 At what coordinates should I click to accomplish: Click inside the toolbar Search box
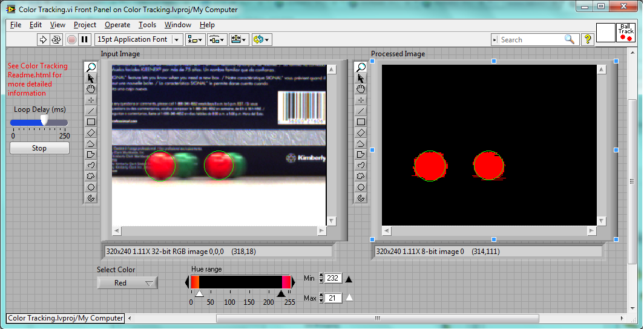pyautogui.click(x=531, y=39)
